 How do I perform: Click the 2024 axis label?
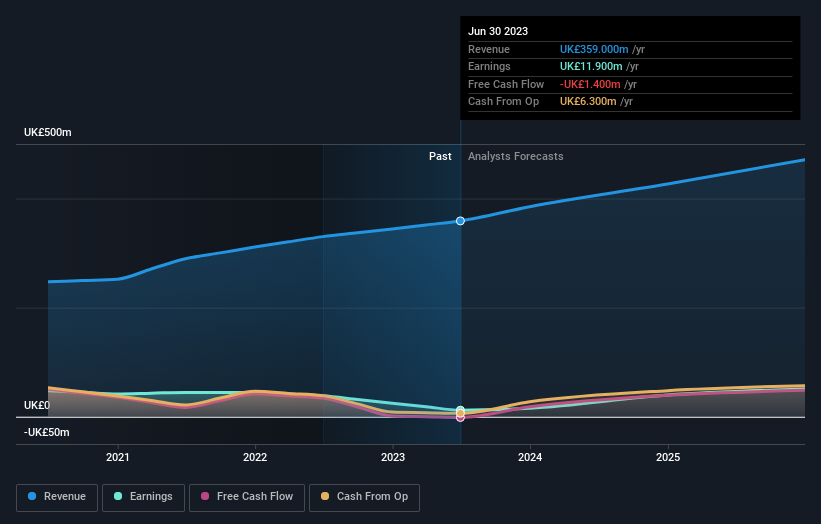click(530, 458)
